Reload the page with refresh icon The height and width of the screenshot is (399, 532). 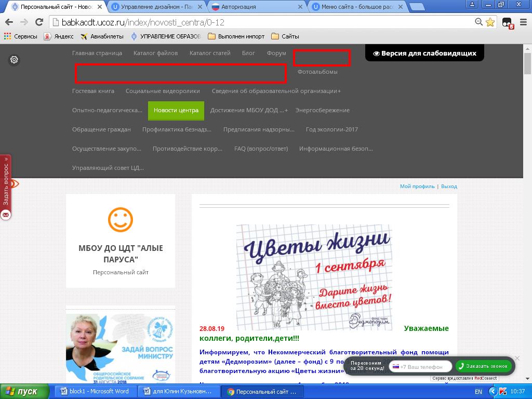click(x=39, y=22)
